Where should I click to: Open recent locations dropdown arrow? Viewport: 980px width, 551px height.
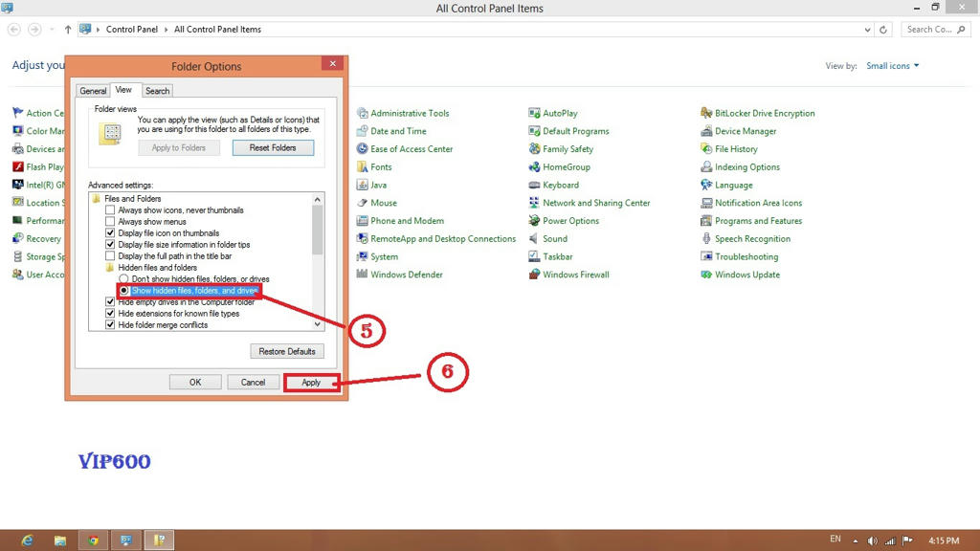pyautogui.click(x=52, y=30)
